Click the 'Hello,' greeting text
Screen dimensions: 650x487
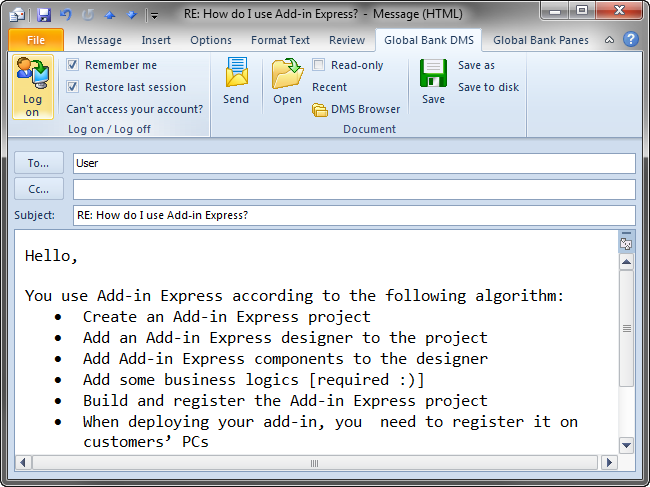(51, 257)
